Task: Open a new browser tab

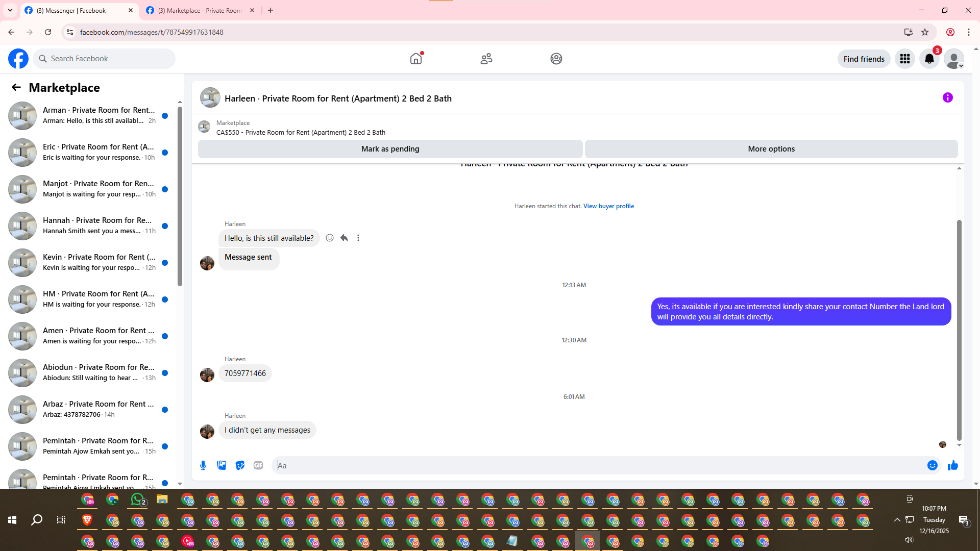Action: click(x=271, y=10)
